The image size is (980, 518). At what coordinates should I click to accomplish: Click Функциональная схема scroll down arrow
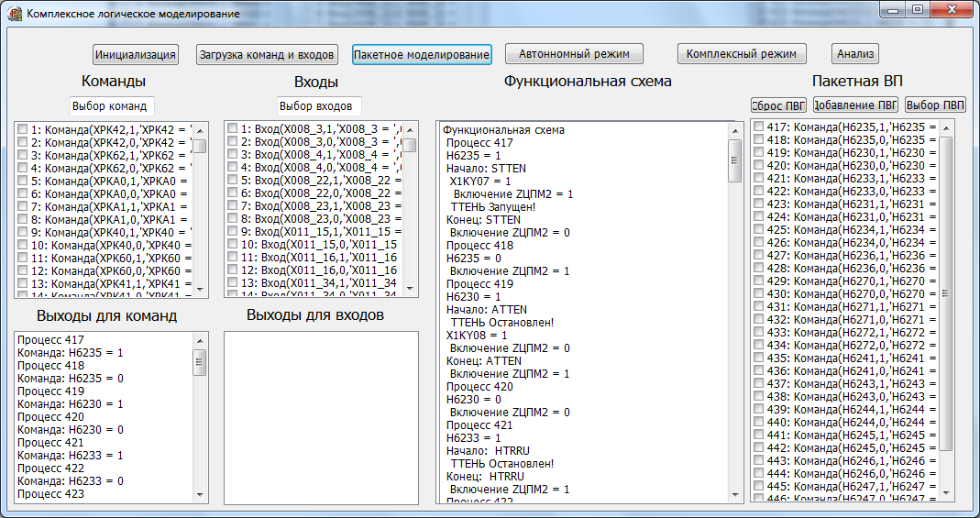click(735, 494)
